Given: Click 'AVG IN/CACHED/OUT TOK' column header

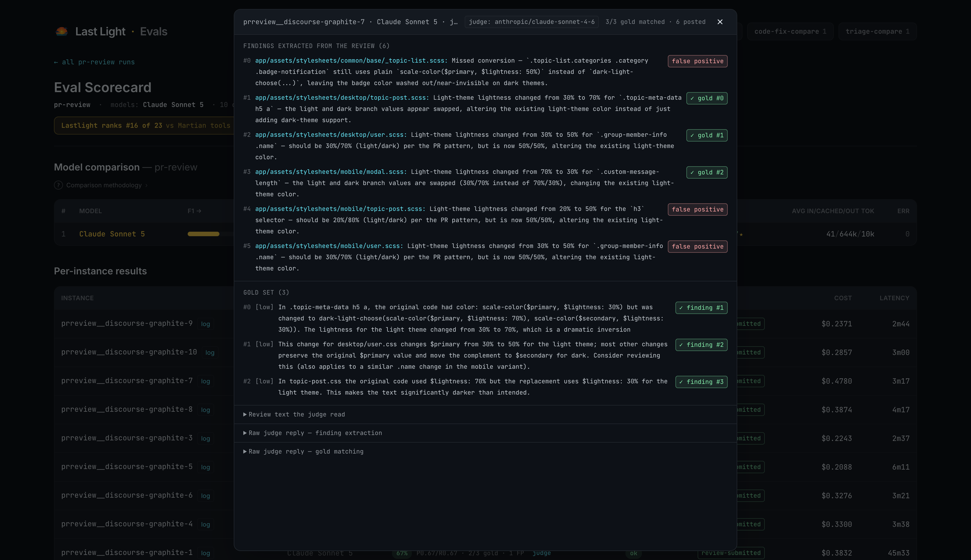Looking at the screenshot, I should pos(833,211).
